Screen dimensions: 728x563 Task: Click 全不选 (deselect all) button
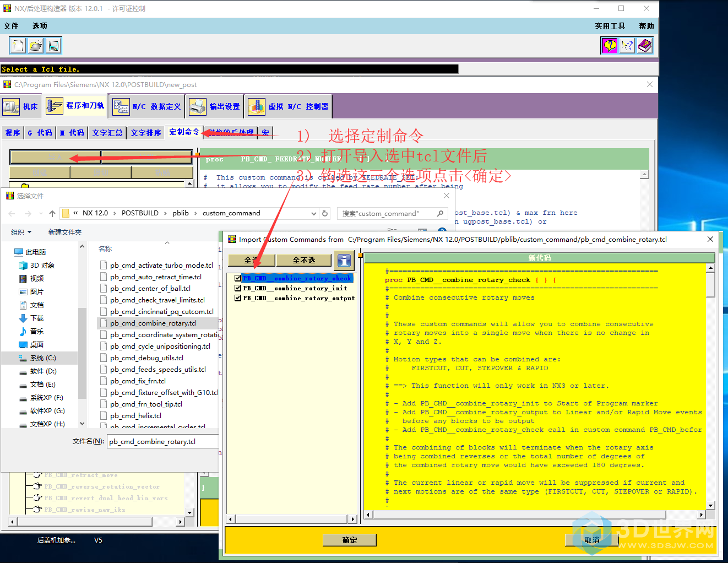click(x=304, y=260)
